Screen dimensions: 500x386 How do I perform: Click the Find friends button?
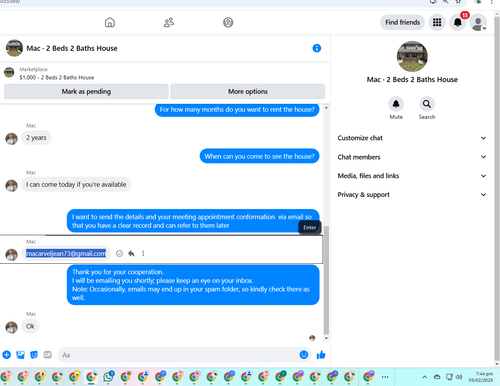(x=402, y=22)
